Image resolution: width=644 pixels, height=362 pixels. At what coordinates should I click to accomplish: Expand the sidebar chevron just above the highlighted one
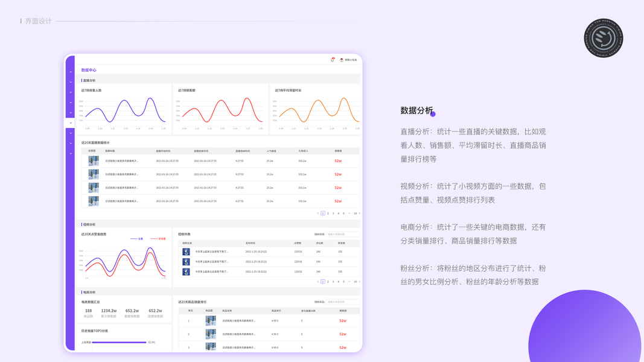pos(71,112)
